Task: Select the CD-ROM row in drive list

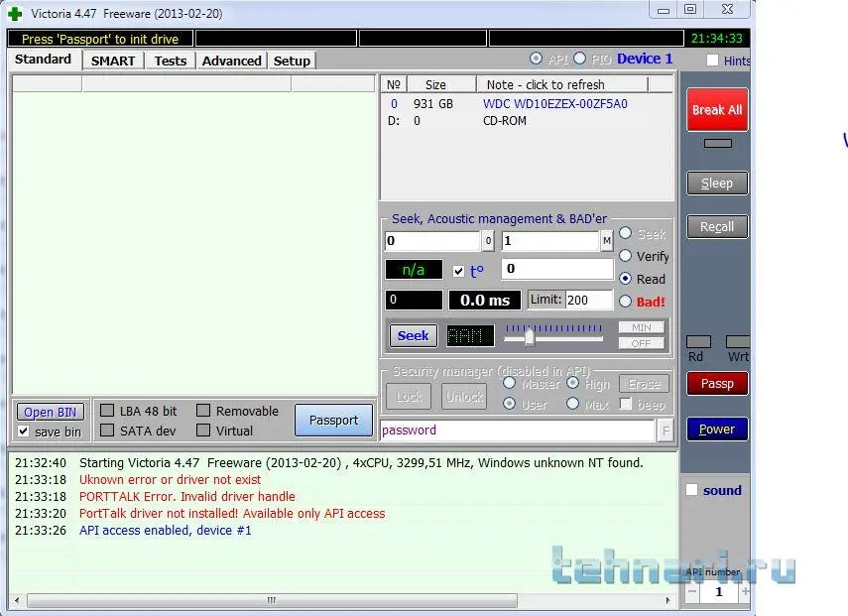Action: (528, 121)
